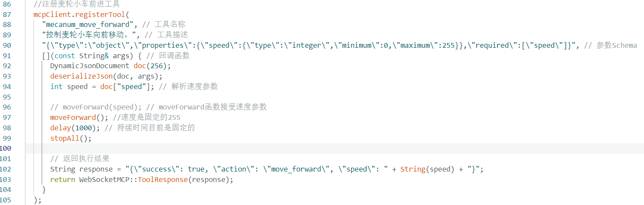Viewport: 644px width, 205px height.
Task: Place cursor on empty highlighted line 100
Action: [334, 149]
